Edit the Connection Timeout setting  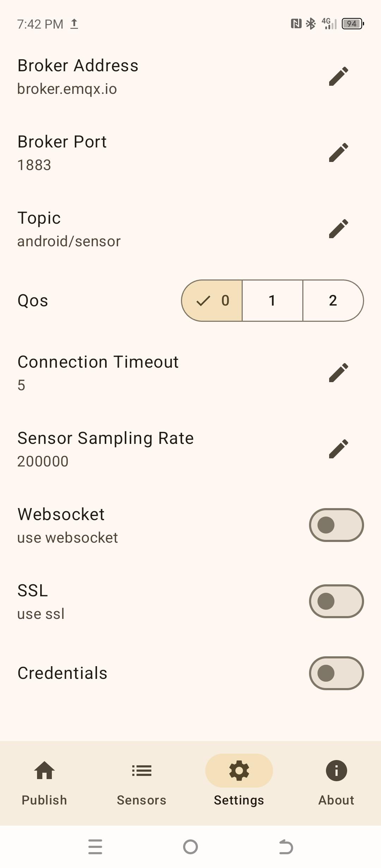(338, 373)
